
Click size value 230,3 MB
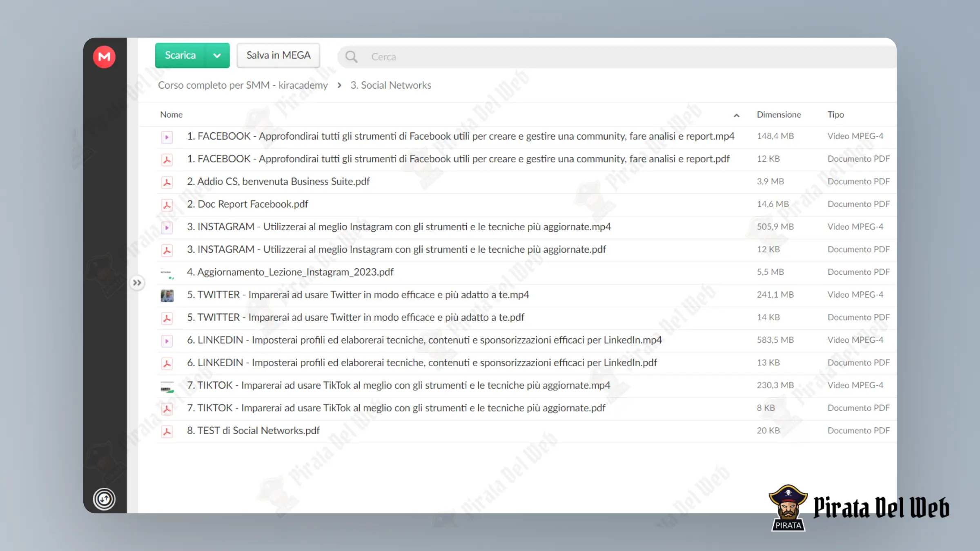coord(775,385)
